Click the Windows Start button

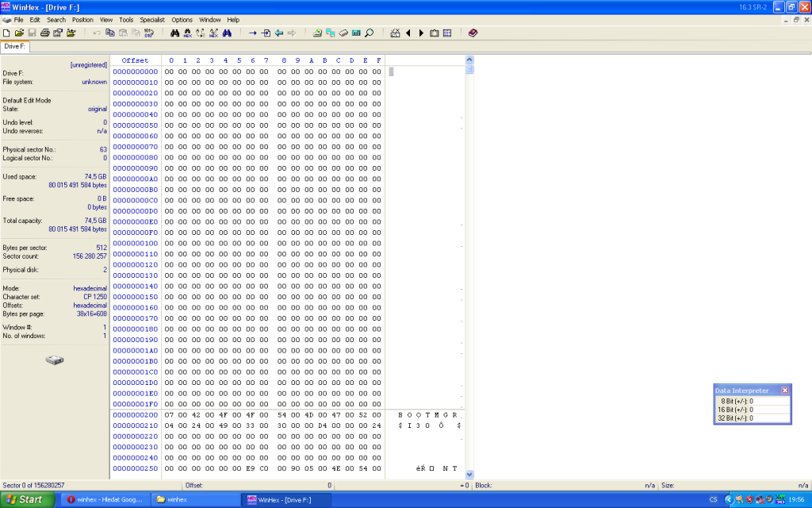pos(28,499)
